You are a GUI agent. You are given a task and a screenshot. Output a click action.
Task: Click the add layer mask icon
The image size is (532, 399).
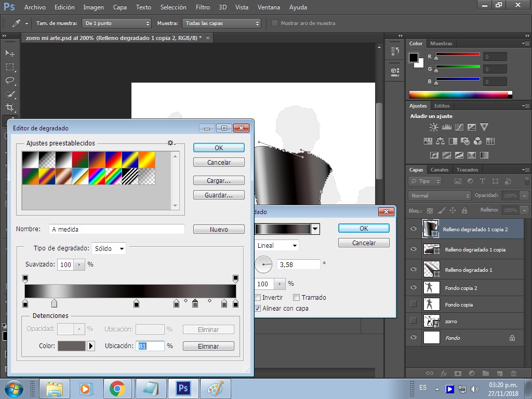coord(458,373)
